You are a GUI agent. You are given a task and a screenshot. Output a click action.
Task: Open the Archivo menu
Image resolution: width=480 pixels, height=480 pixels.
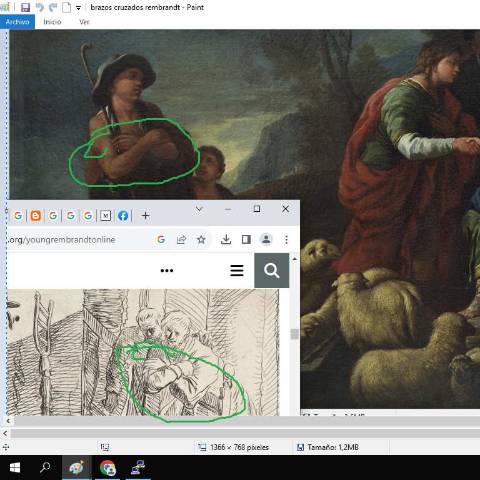pyautogui.click(x=17, y=22)
